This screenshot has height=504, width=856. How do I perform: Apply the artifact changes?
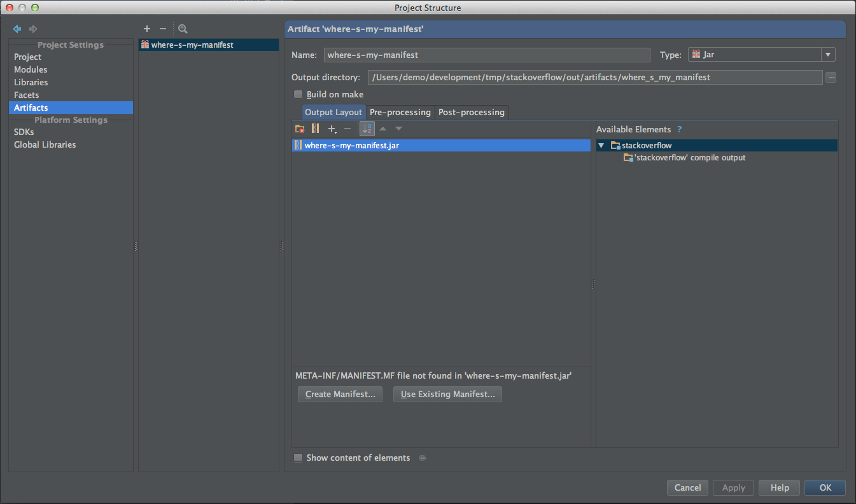point(733,487)
